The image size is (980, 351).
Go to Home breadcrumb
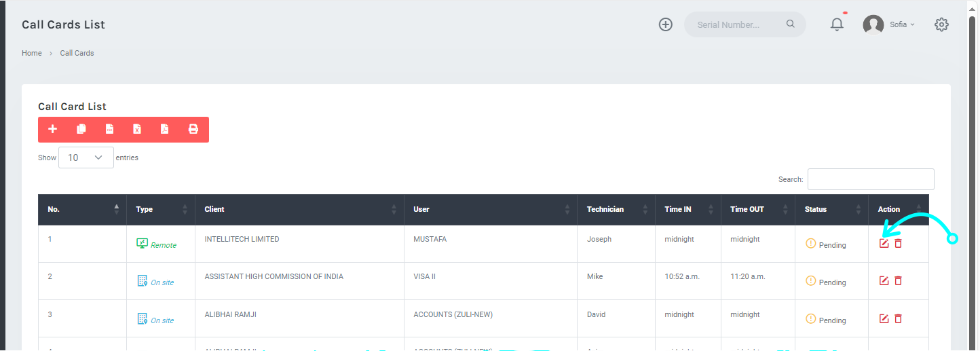coord(32,53)
